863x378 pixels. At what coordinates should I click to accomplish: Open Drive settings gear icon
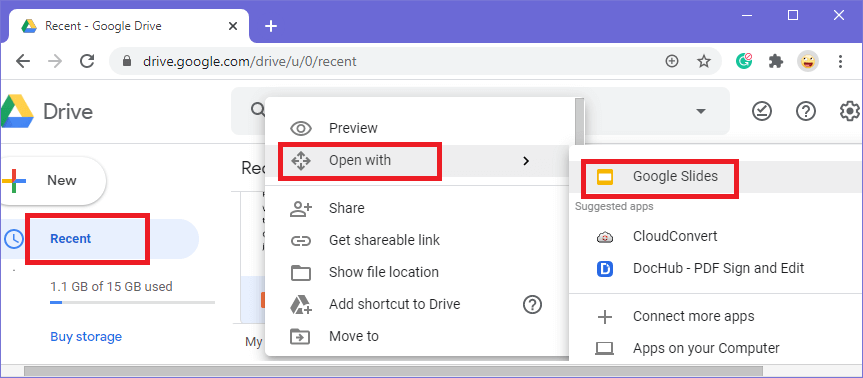(x=850, y=112)
